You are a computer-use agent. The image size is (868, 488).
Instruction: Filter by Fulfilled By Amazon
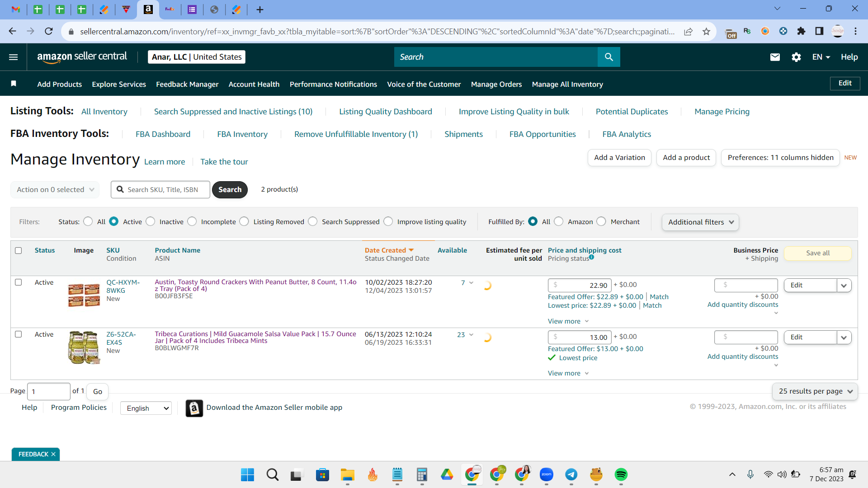coord(559,221)
